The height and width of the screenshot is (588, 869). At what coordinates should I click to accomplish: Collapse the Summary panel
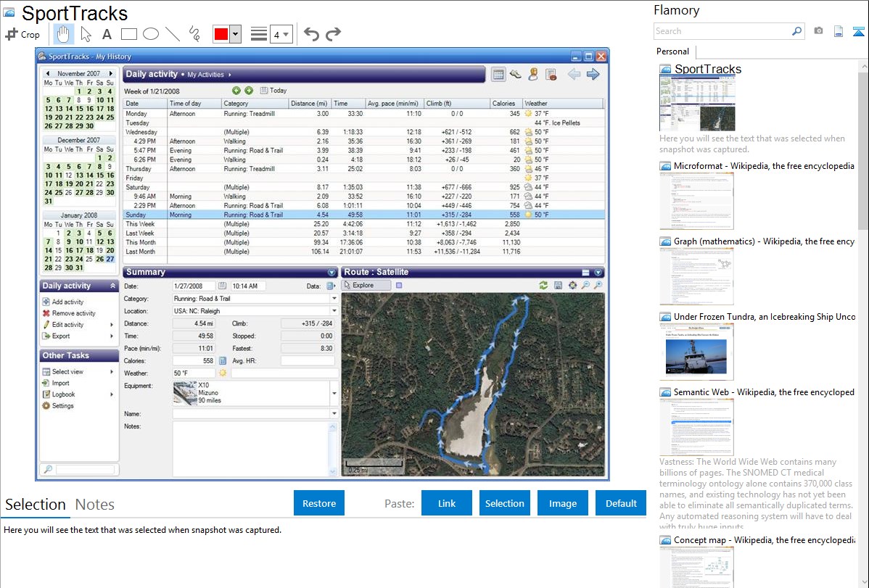(331, 272)
